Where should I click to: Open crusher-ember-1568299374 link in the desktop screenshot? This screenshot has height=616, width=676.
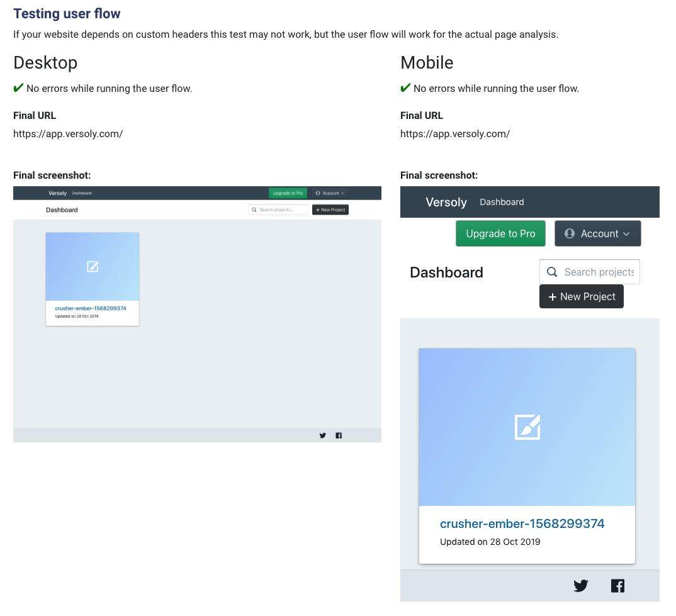pyautogui.click(x=91, y=308)
